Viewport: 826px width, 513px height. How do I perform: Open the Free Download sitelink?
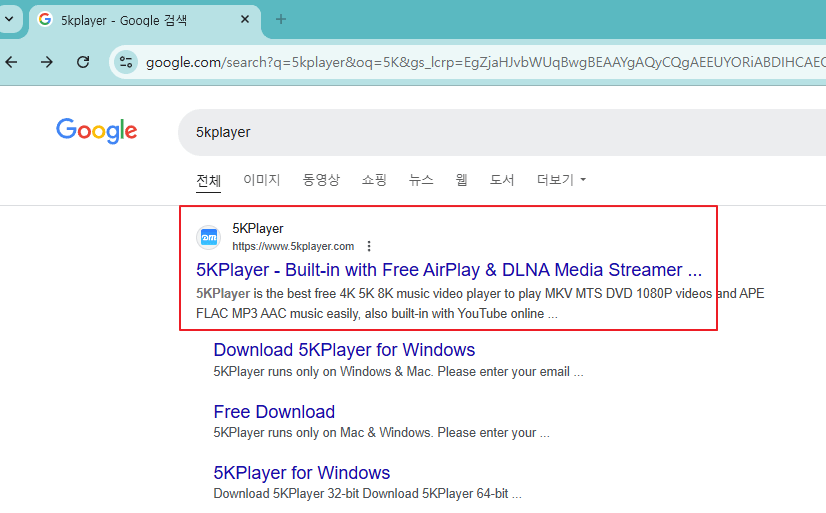point(274,411)
